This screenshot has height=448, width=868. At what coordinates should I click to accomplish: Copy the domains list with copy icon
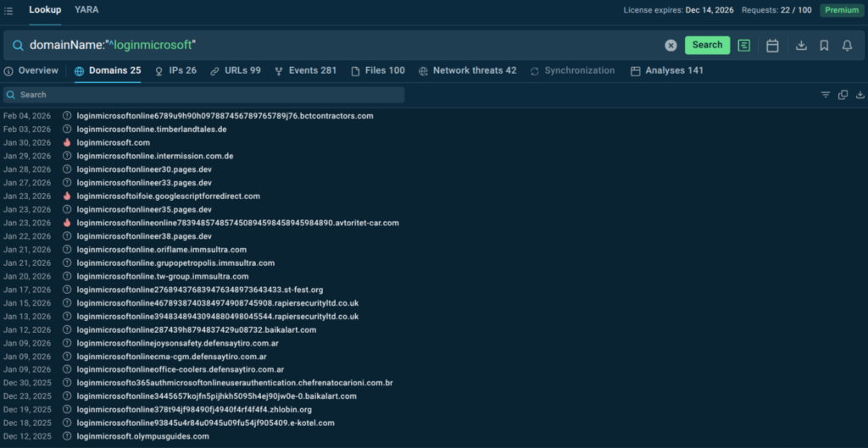(843, 95)
